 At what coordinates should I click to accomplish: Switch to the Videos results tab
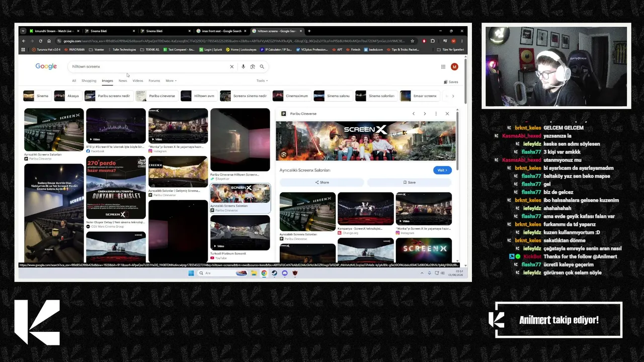138,80
